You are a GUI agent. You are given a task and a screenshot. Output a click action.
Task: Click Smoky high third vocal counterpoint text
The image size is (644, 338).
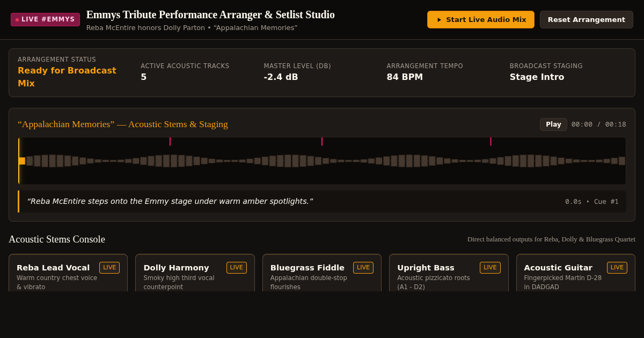179,282
